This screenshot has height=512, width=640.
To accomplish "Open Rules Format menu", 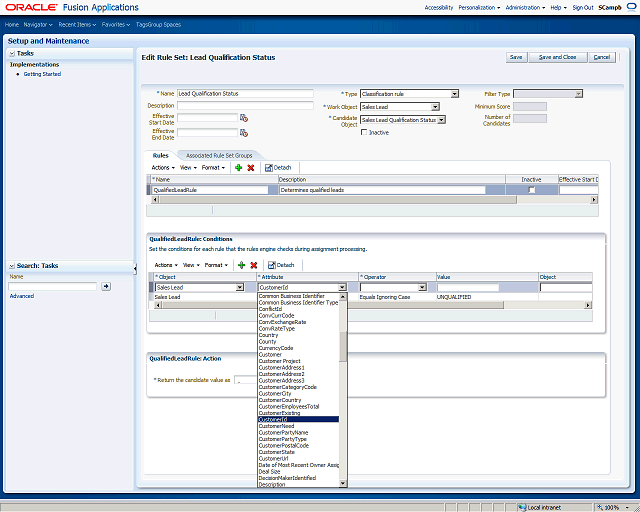I will point(213,167).
